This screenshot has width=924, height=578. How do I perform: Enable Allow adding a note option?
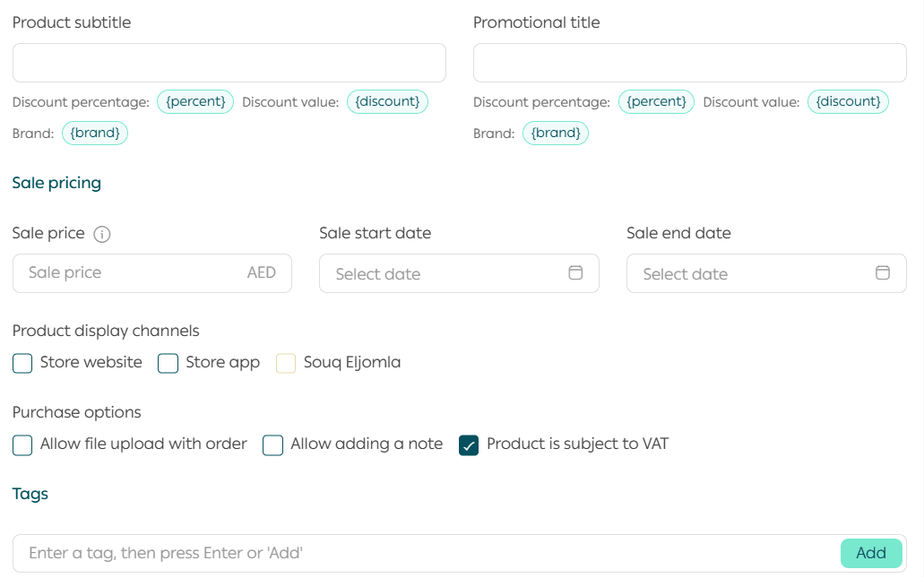(273, 444)
